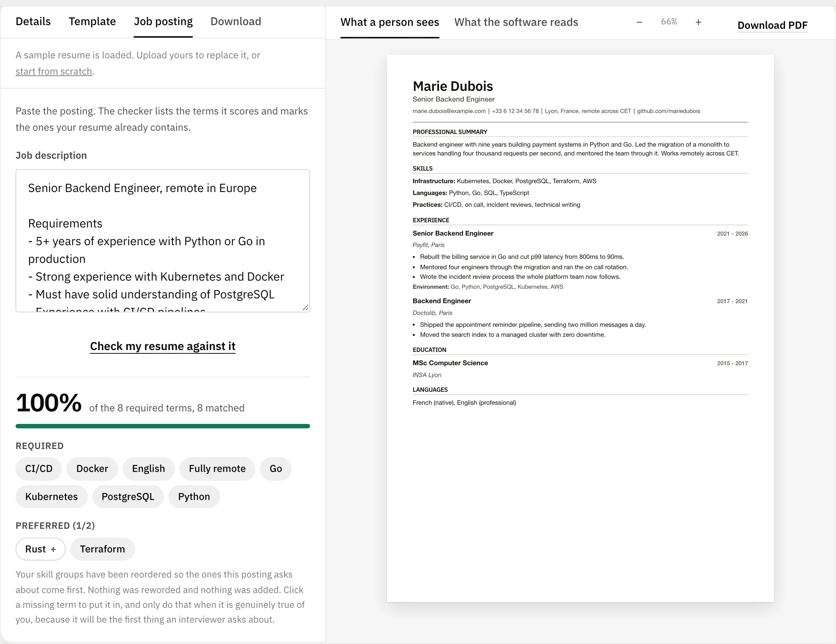Click the English required chip
The width and height of the screenshot is (836, 644).
(148, 469)
